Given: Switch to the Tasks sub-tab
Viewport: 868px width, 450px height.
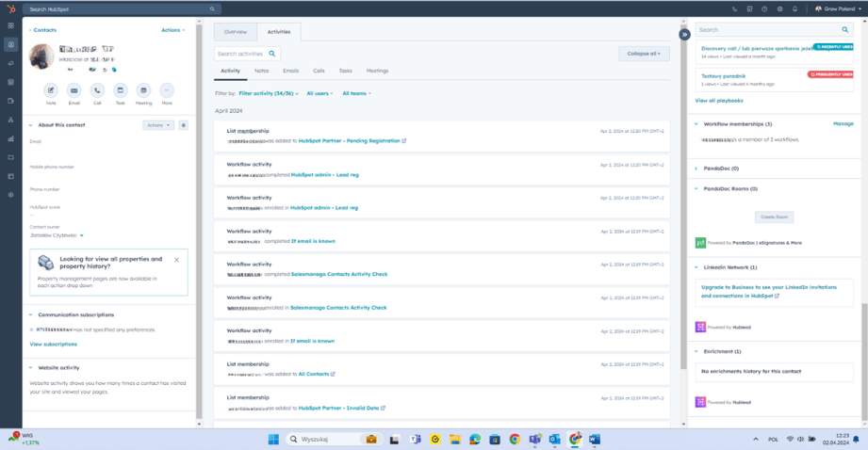Looking at the screenshot, I should (346, 71).
